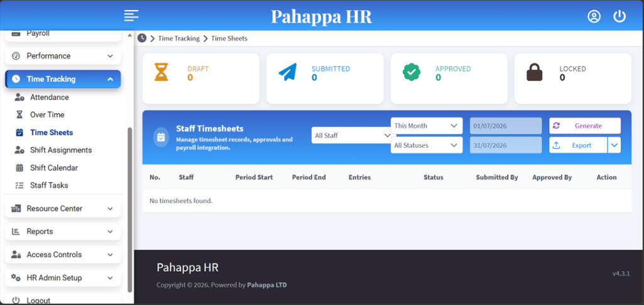The height and width of the screenshot is (305, 644).
Task: Click the Pahappa LTD footer link
Action: point(267,285)
